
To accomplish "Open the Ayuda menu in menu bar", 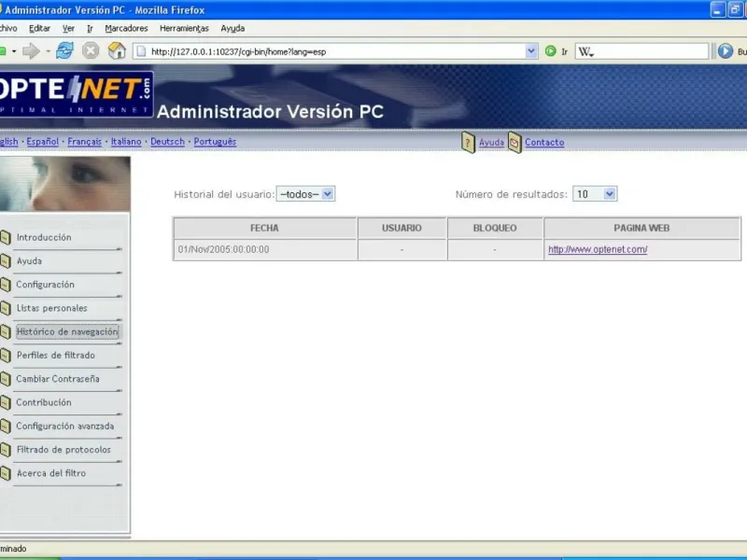I will [x=233, y=29].
